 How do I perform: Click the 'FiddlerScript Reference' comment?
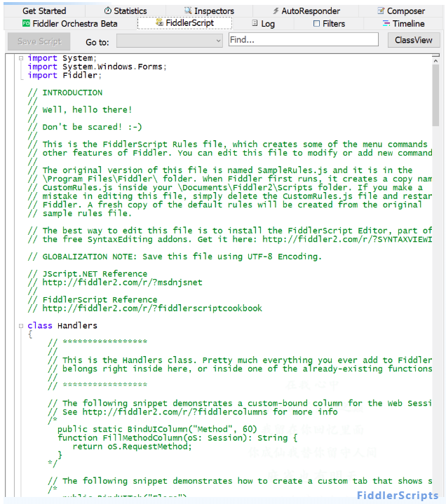[93, 299]
